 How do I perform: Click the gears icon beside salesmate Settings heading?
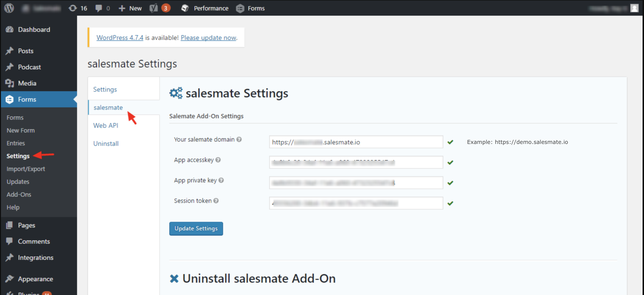(176, 93)
